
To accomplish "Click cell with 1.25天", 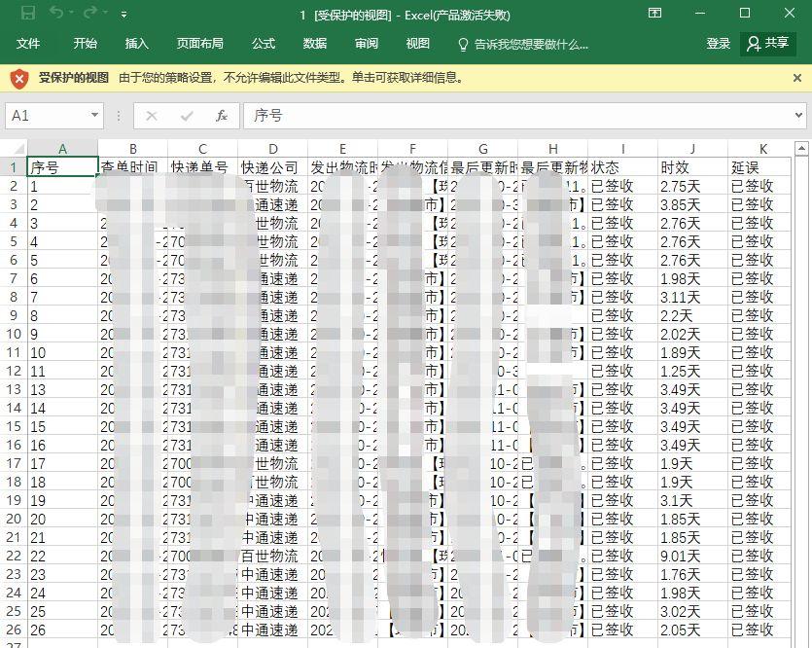I will [x=693, y=372].
